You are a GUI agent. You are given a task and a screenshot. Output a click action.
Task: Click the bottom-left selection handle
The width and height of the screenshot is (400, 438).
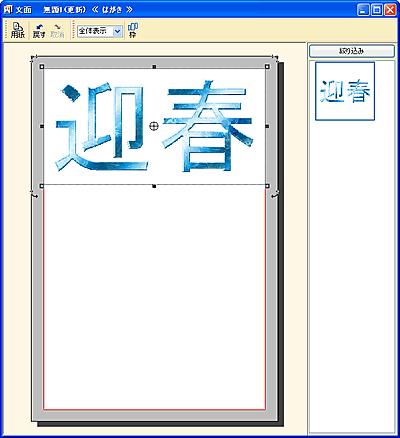click(x=42, y=186)
